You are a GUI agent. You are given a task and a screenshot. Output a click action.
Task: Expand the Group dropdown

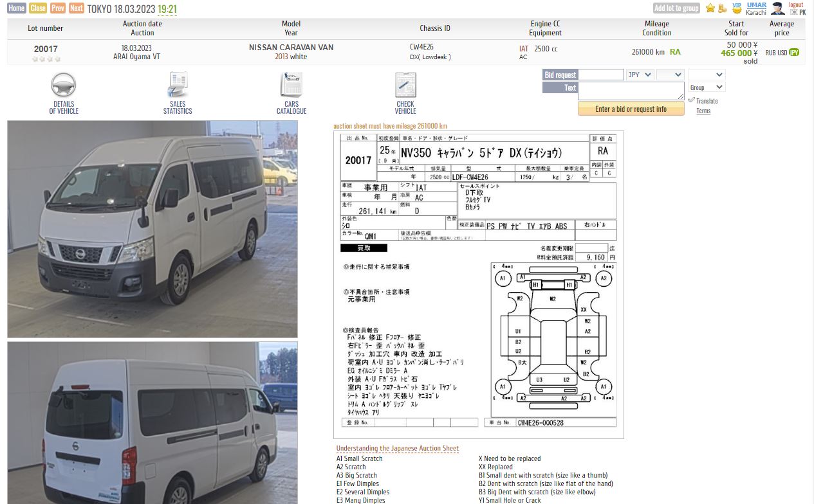coord(707,87)
